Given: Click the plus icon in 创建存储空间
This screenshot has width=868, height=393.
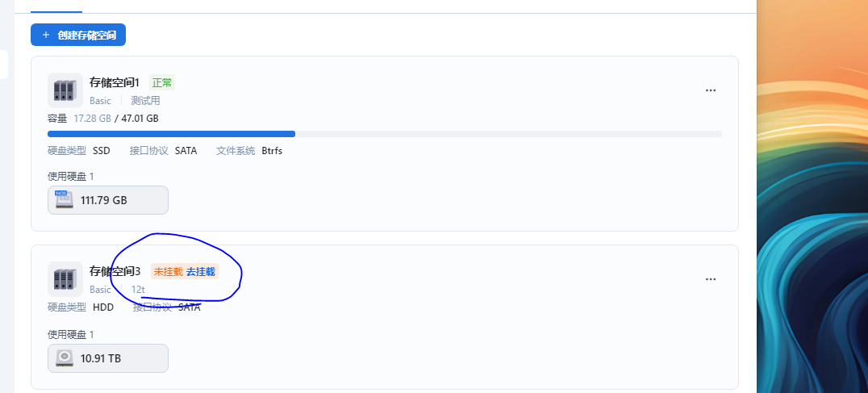Looking at the screenshot, I should [46, 35].
